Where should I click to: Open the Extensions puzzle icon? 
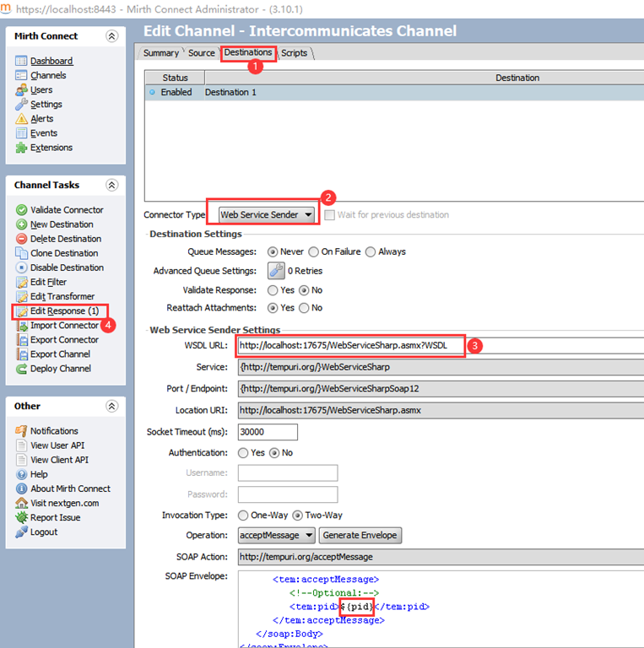[x=21, y=148]
